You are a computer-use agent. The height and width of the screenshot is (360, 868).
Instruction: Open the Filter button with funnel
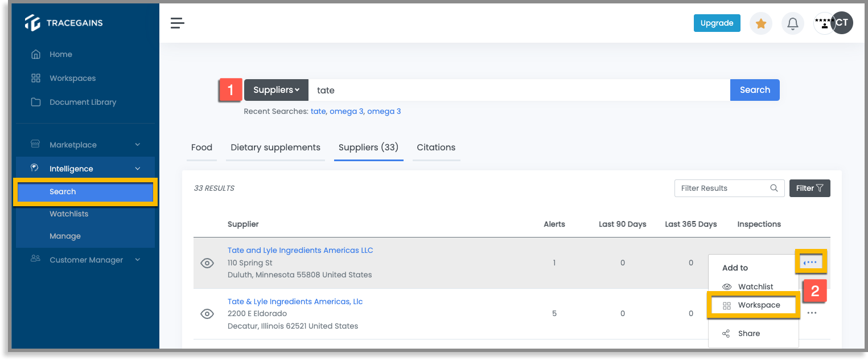[809, 188]
